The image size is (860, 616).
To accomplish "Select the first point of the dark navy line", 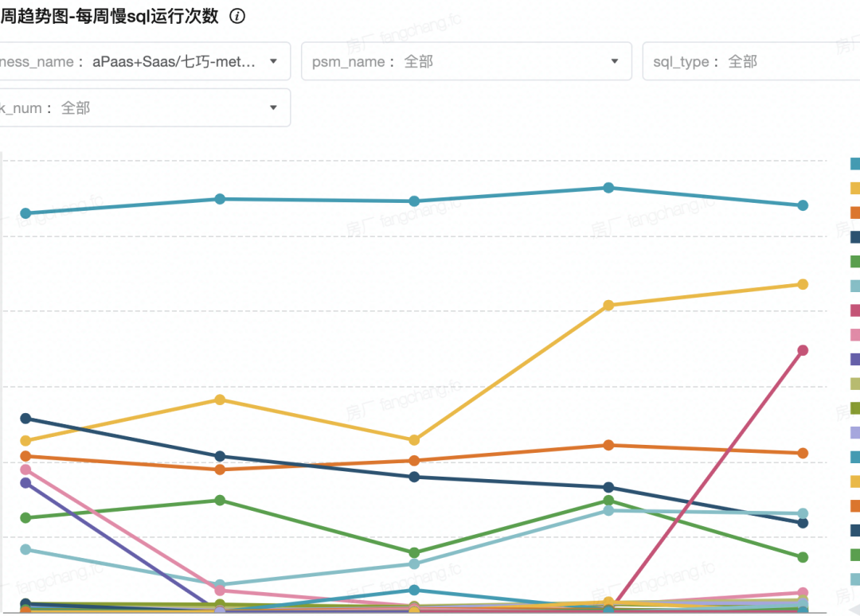I will click(x=25, y=419).
